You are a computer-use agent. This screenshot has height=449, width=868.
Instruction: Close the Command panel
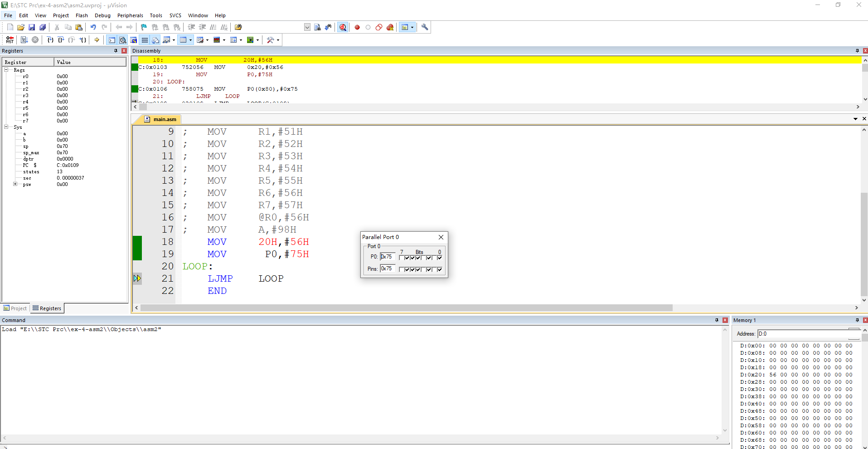(725, 320)
